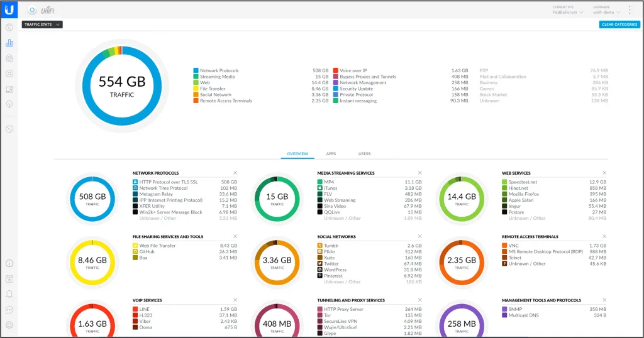Select Voice over IP in the top legend
This screenshot has height=338, width=644.
[x=353, y=70]
